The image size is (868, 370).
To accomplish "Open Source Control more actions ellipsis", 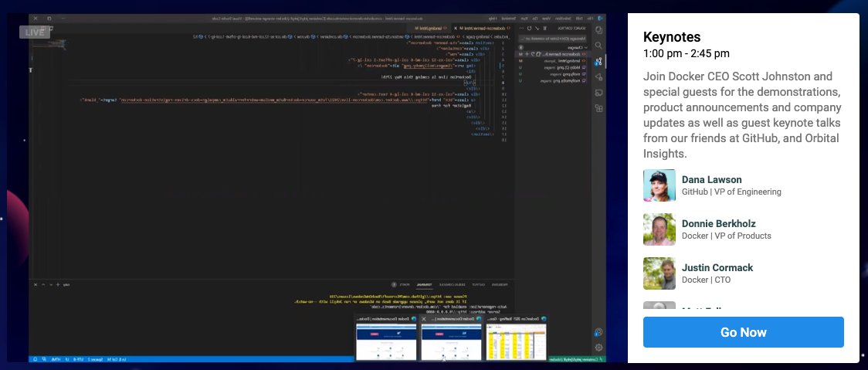I will click(x=521, y=29).
